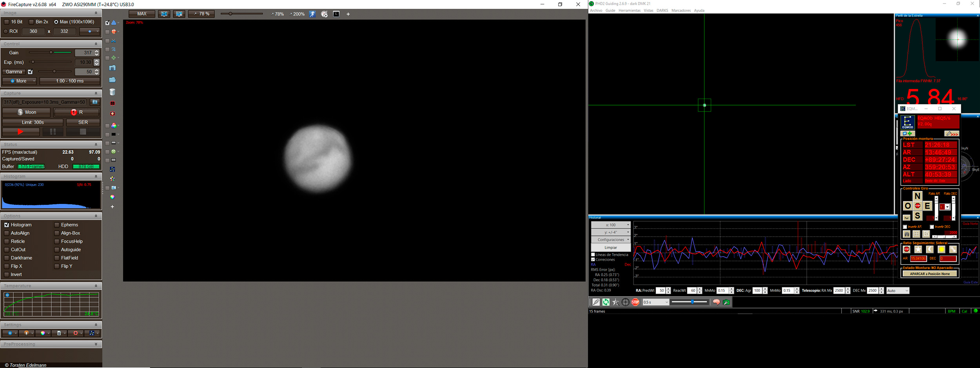Open the More settings dropdown
This screenshot has width=980, height=368.
coord(19,81)
